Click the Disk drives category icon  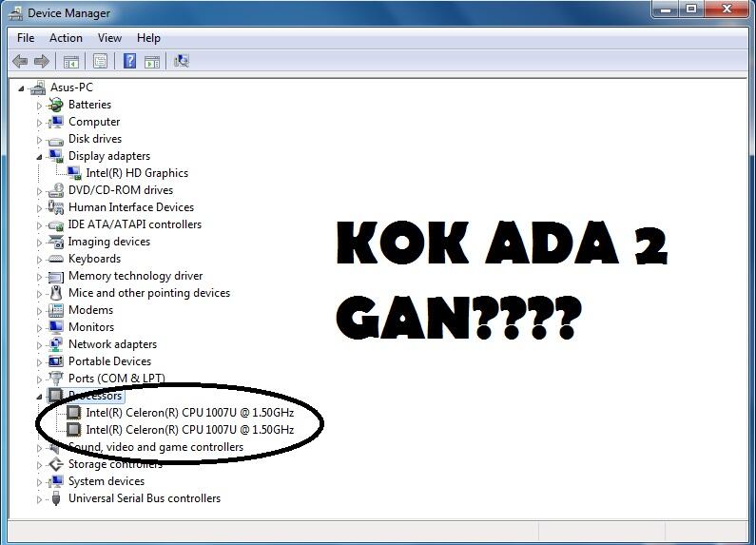56,140
